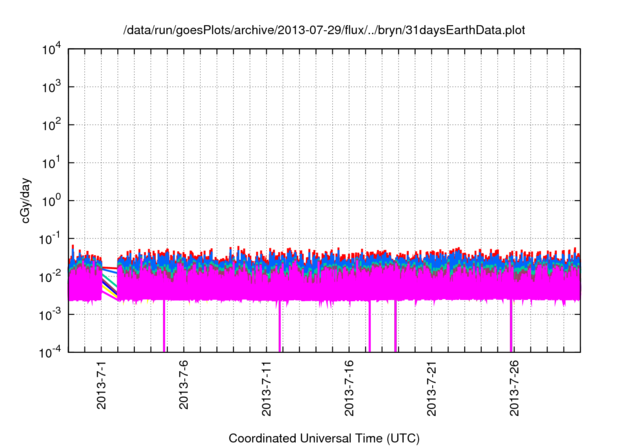Click the 10^-1 y-axis tick label
Image resolution: width=640 pixels, height=448 pixels.
pos(50,239)
